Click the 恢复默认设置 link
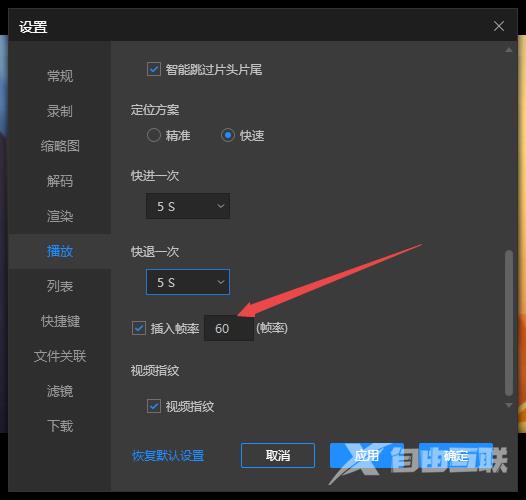 [168, 456]
